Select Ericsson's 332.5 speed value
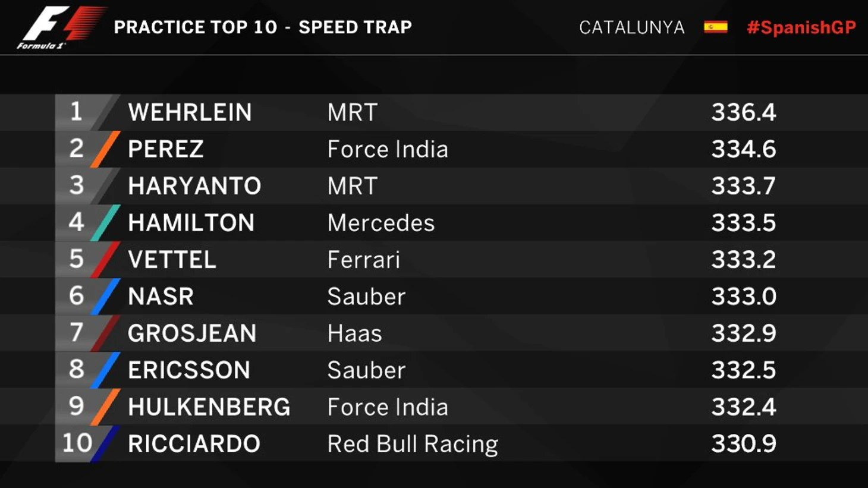Screen dimensions: 868x488 coord(743,370)
